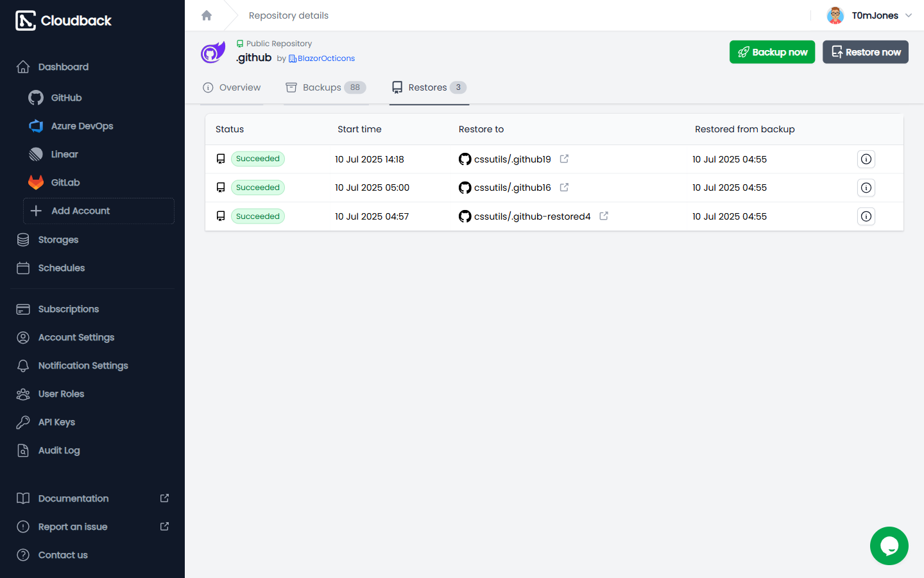Click the T0mJones user avatar

point(835,15)
